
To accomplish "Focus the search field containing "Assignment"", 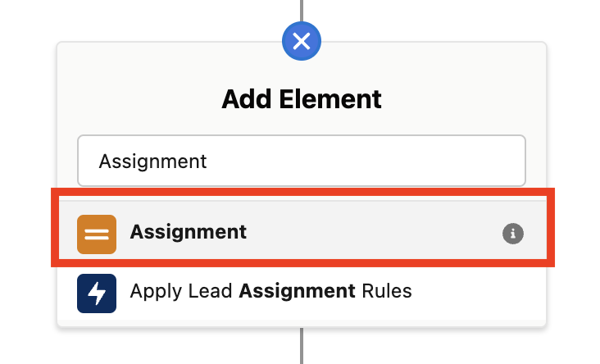I will point(301,161).
